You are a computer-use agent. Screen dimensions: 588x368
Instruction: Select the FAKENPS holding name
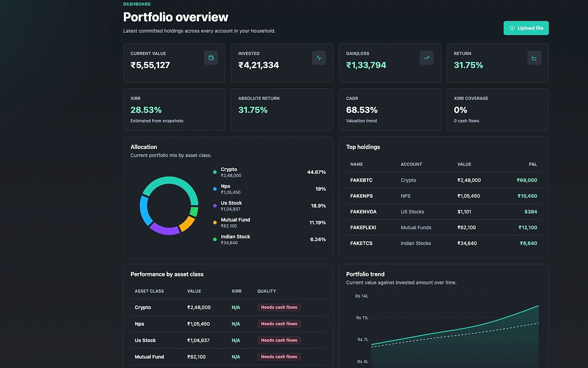point(361,196)
